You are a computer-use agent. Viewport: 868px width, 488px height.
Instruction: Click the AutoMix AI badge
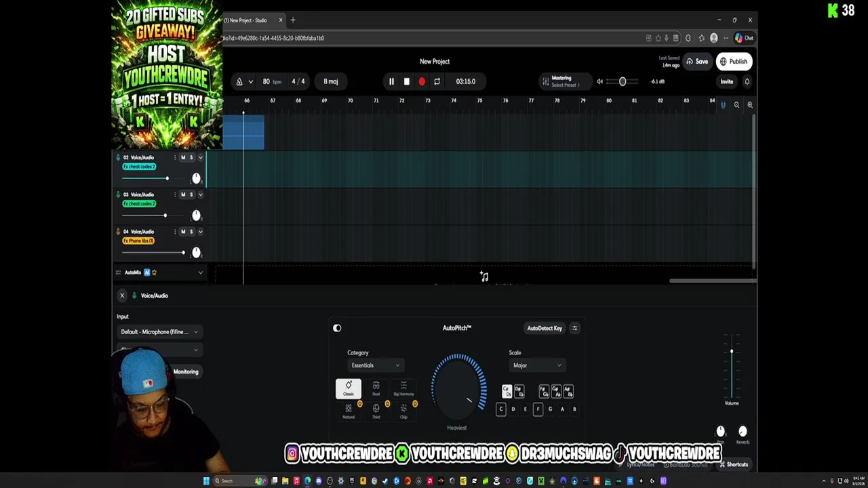[x=146, y=272]
